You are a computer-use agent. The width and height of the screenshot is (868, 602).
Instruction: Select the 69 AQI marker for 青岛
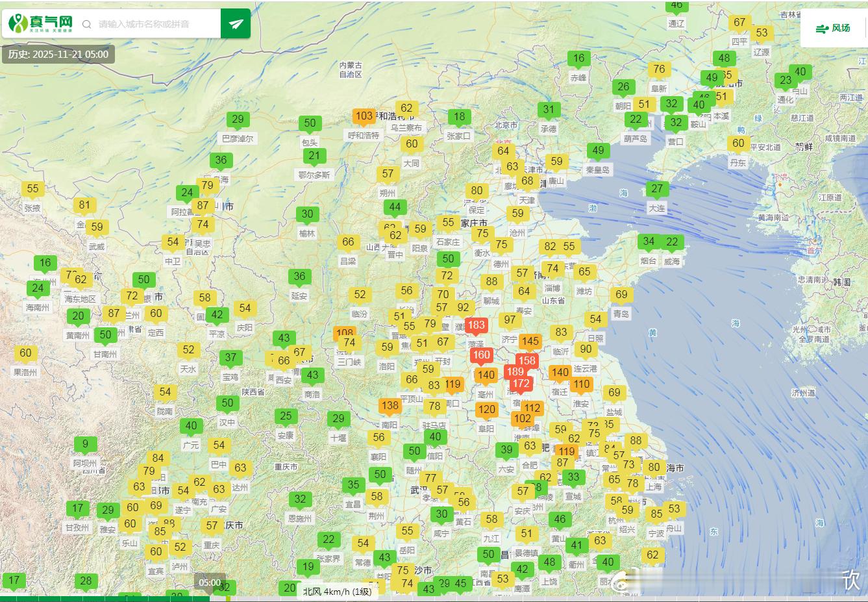pos(622,295)
